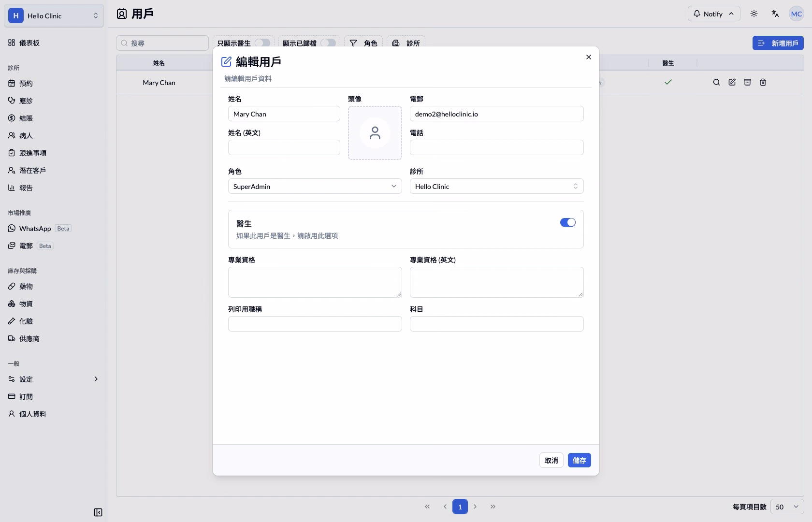812x522 pixels.
Task: Go to 預約 in the sidebar
Action: (x=54, y=83)
